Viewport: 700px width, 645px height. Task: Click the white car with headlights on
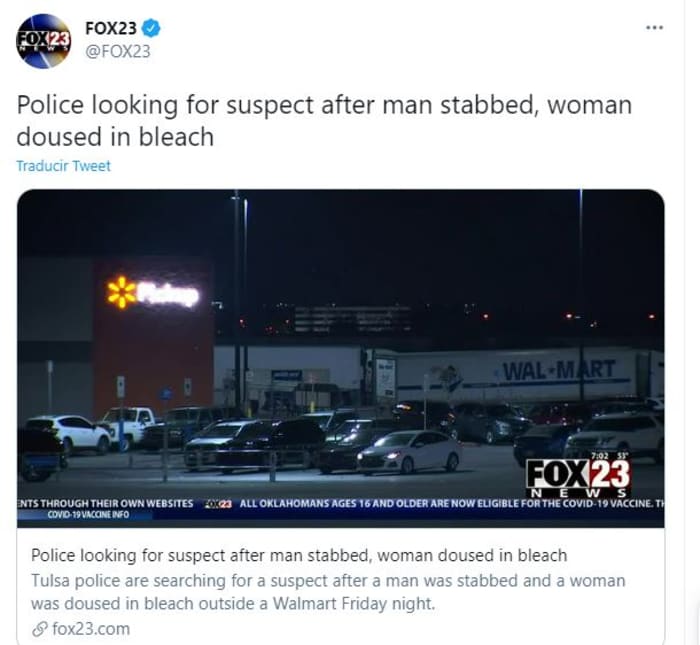[x=409, y=452]
